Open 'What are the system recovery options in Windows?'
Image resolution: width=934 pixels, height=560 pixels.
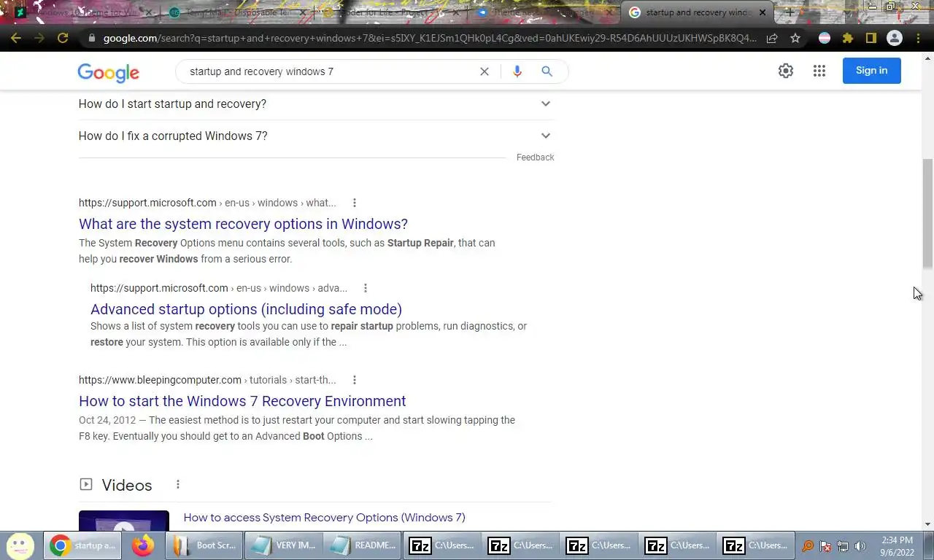pyautogui.click(x=243, y=224)
